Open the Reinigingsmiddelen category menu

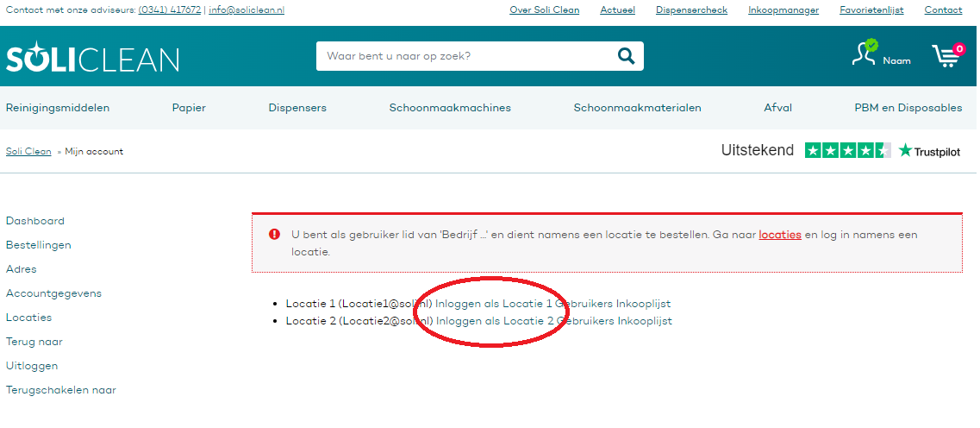pyautogui.click(x=58, y=108)
